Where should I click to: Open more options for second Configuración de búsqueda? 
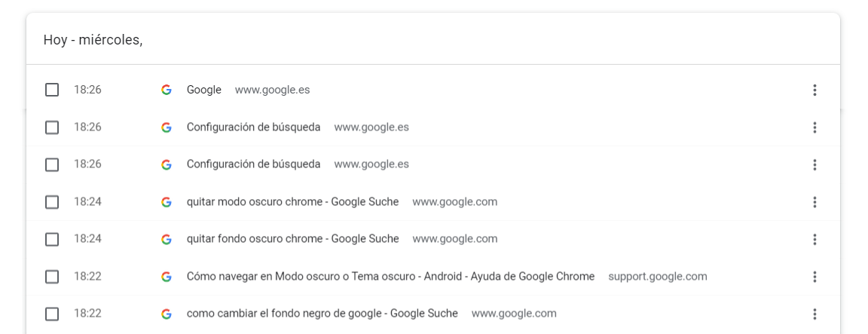(815, 164)
